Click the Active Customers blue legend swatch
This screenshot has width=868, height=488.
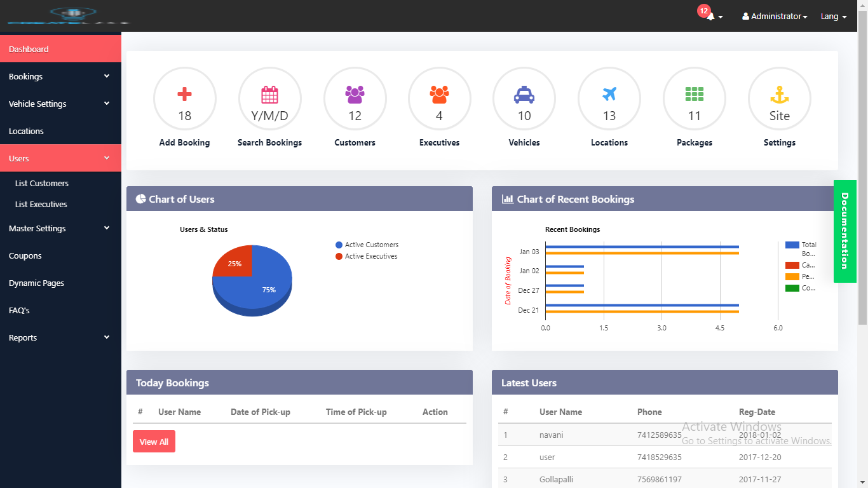tap(339, 245)
